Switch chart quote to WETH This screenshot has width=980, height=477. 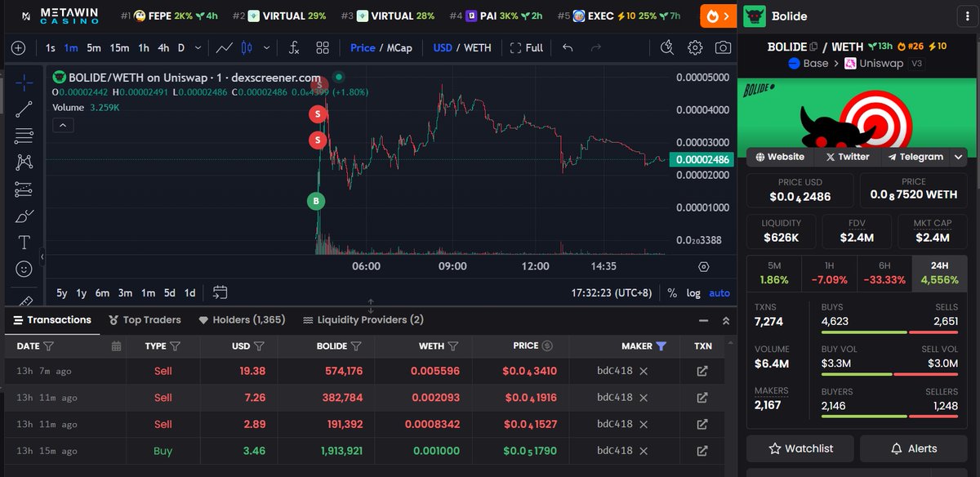[x=478, y=47]
